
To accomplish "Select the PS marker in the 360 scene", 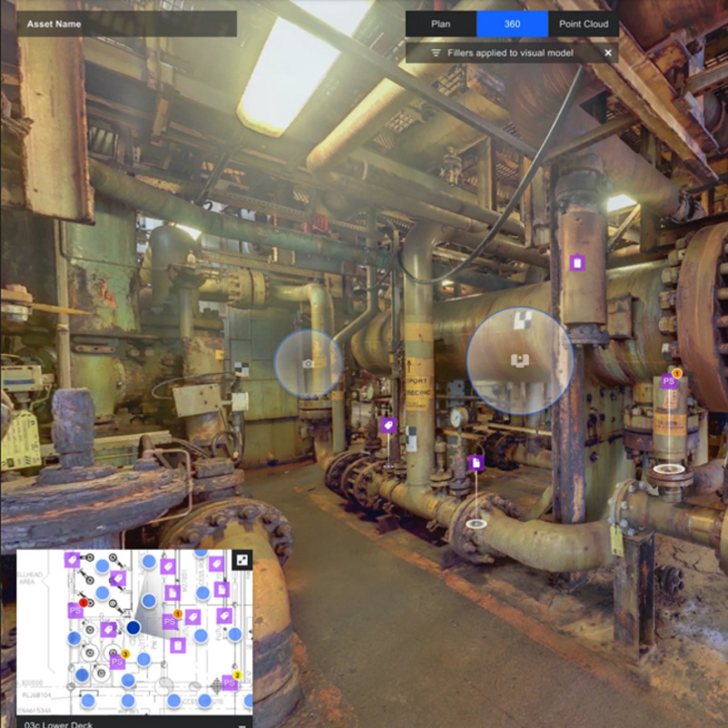I will point(669,381).
